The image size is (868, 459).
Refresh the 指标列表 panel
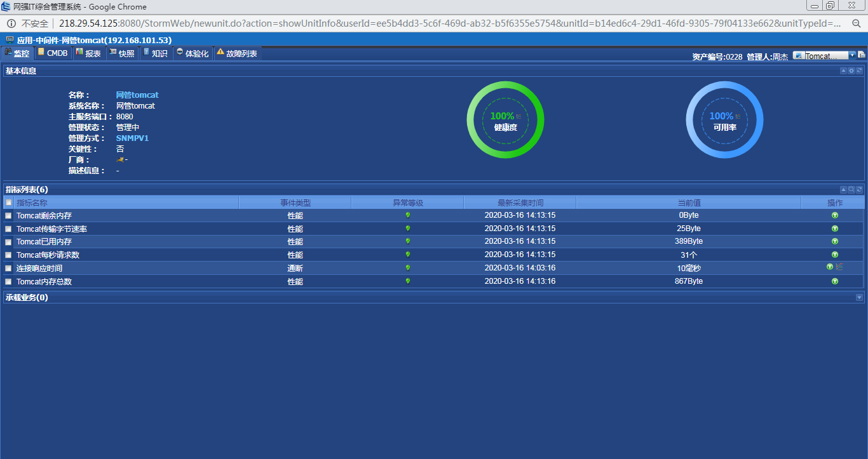(x=860, y=189)
